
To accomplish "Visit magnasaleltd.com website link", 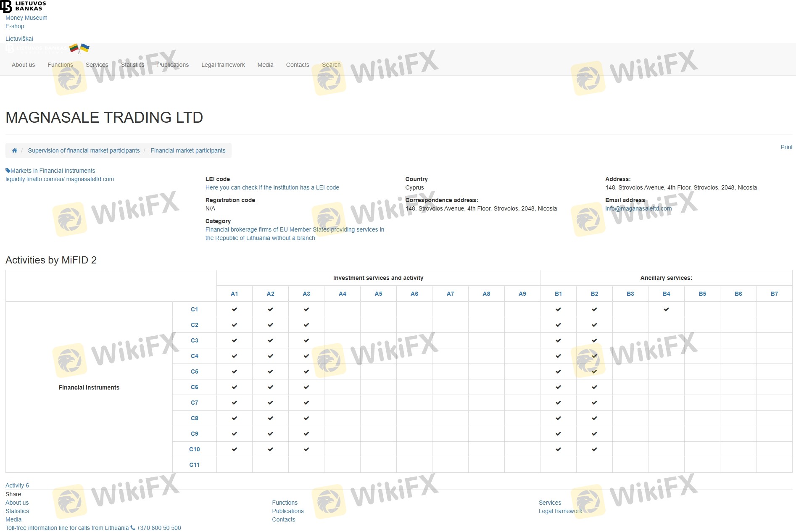I will click(x=90, y=179).
